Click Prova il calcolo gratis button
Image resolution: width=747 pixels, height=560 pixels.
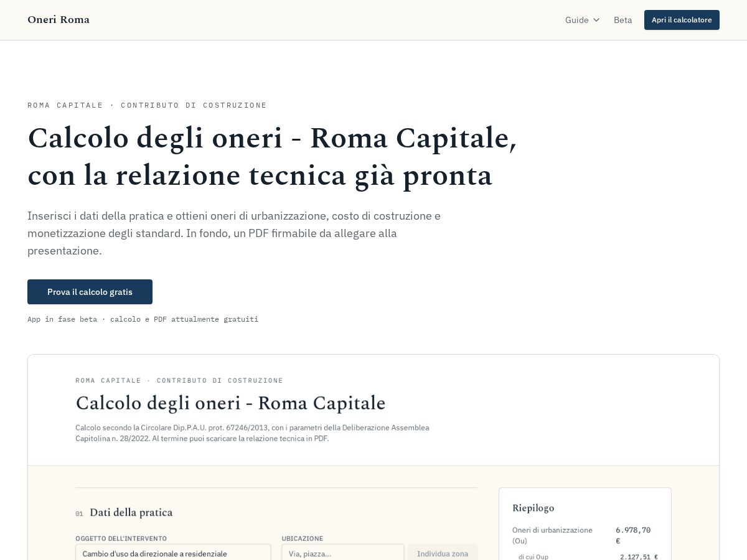click(90, 292)
